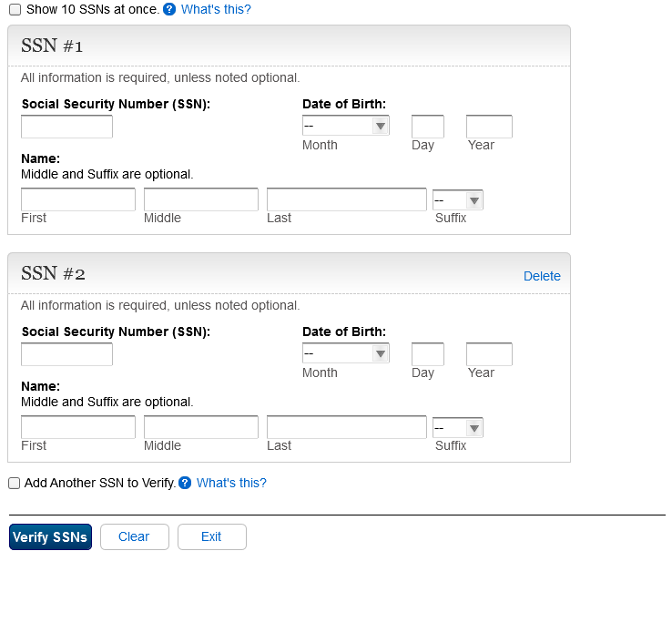The width and height of the screenshot is (672, 643).
Task: Check Add Another SSN to Verify
Action: coord(15,484)
